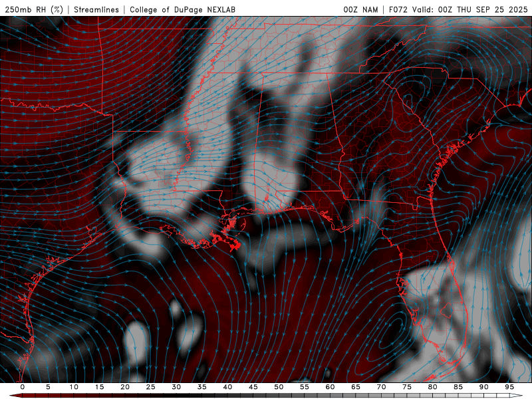Select the "55" legend tick label
The height and width of the screenshot is (399, 532).
coord(305,387)
